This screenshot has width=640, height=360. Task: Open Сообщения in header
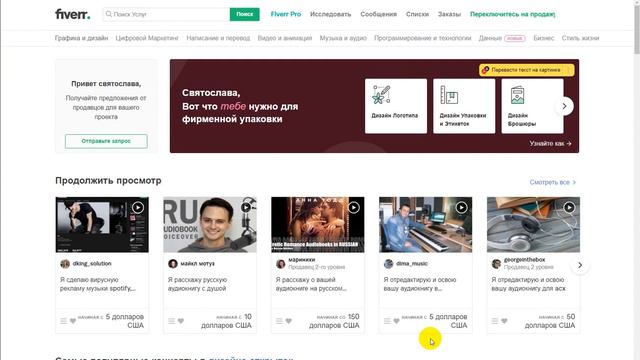pyautogui.click(x=378, y=14)
